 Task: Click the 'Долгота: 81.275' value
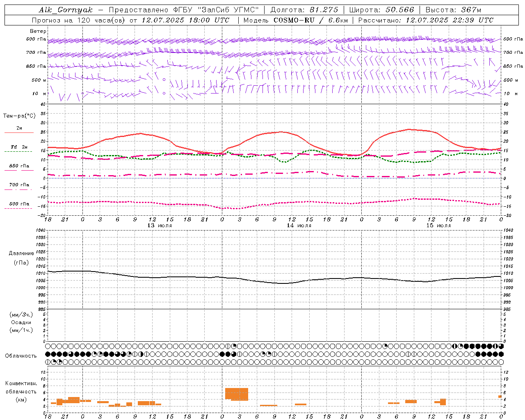tap(304, 10)
